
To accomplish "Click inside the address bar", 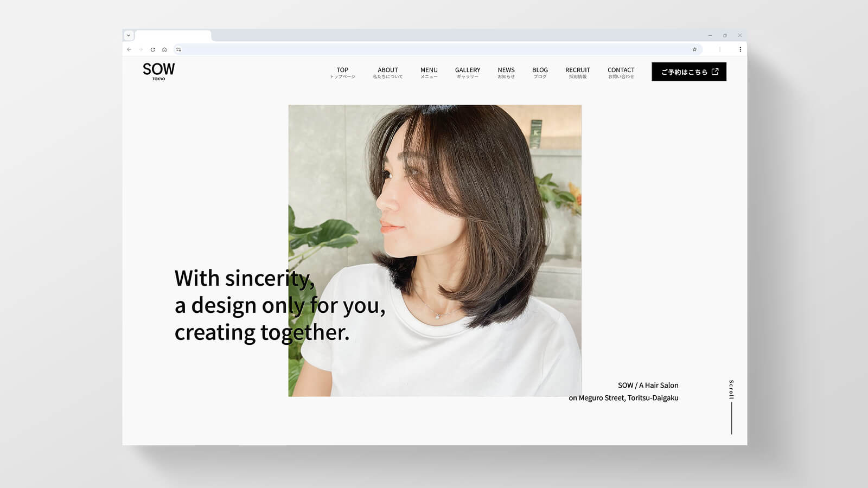I will pyautogui.click(x=380, y=49).
